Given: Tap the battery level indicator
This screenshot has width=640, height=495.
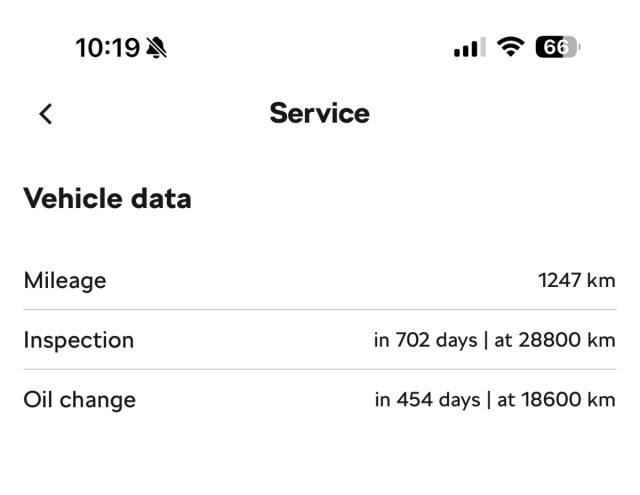Looking at the screenshot, I should [558, 48].
